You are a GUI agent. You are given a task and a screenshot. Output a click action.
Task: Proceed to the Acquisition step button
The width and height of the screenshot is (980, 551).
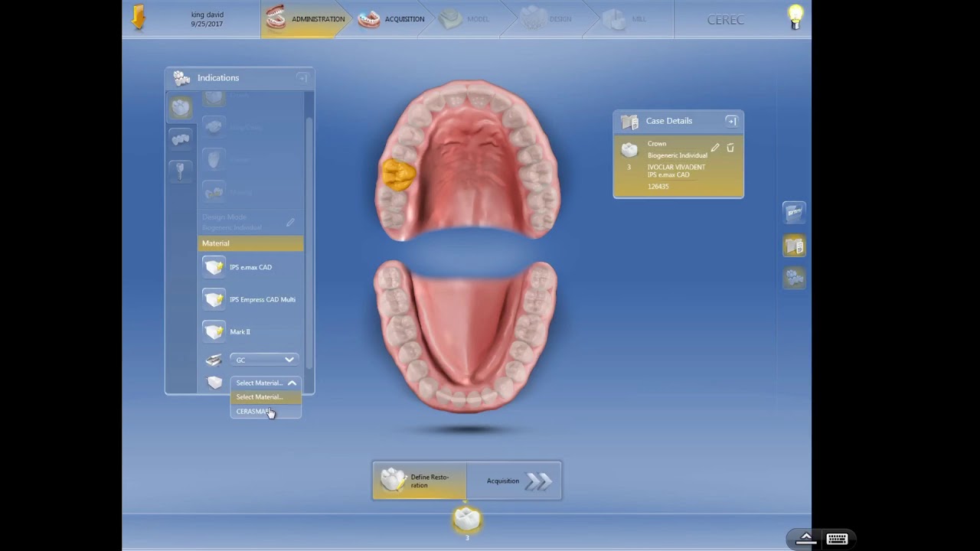tap(514, 481)
